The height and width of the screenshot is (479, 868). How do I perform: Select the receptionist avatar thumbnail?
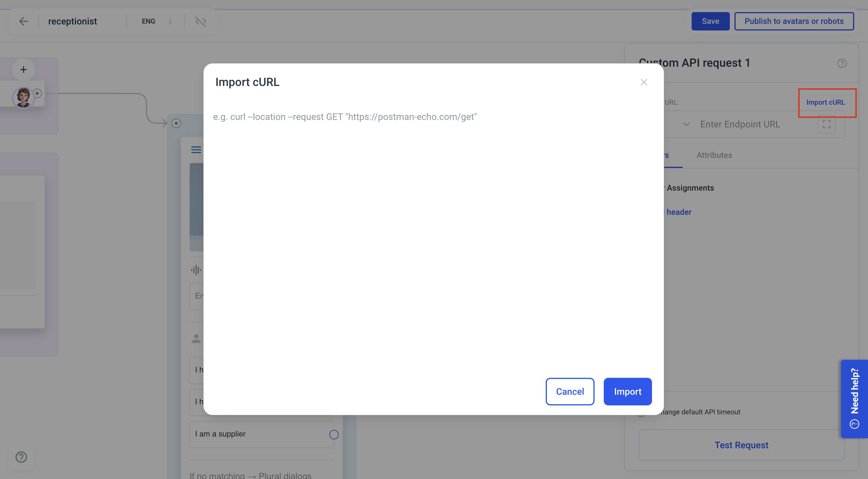tap(23, 97)
